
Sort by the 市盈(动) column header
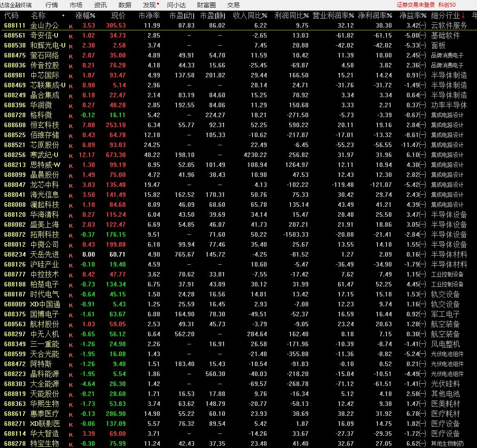point(182,15)
